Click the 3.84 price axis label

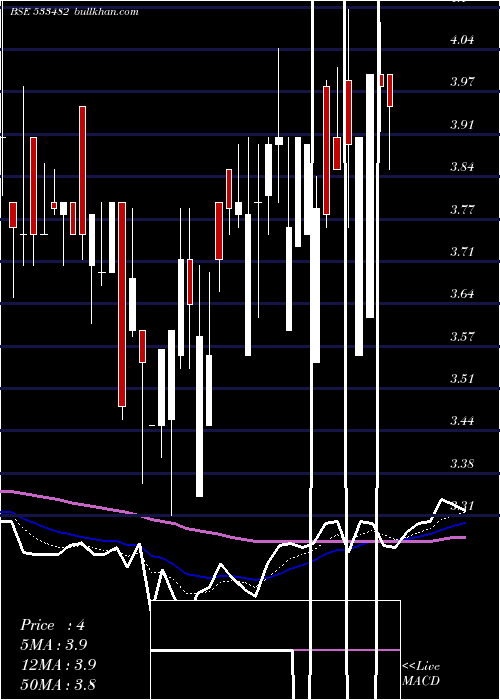(462, 167)
